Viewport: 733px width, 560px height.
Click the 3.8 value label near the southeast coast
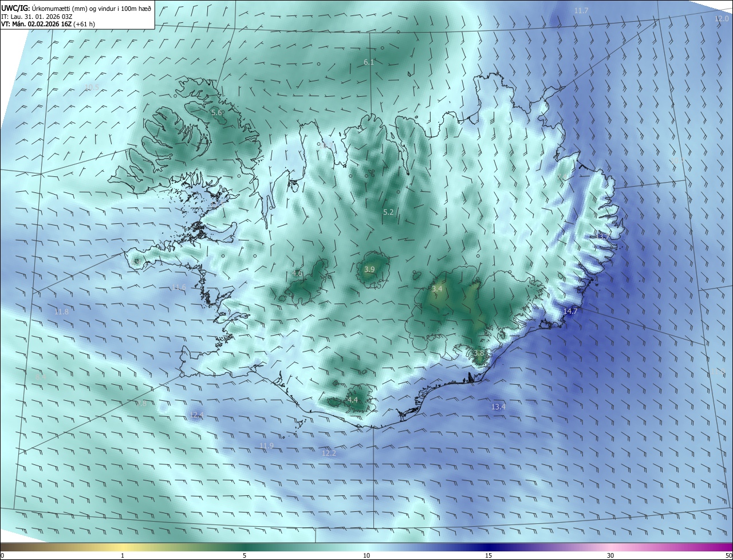point(480,353)
